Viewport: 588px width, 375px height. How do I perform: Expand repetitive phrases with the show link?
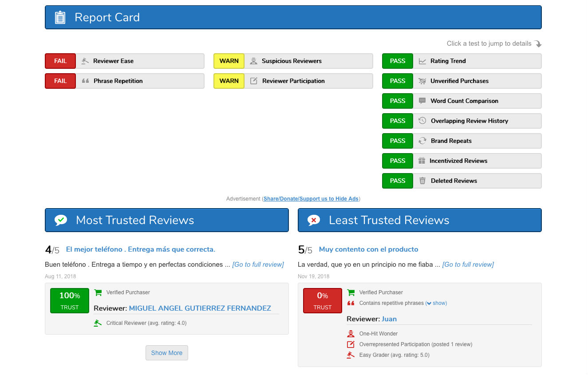[x=437, y=303]
